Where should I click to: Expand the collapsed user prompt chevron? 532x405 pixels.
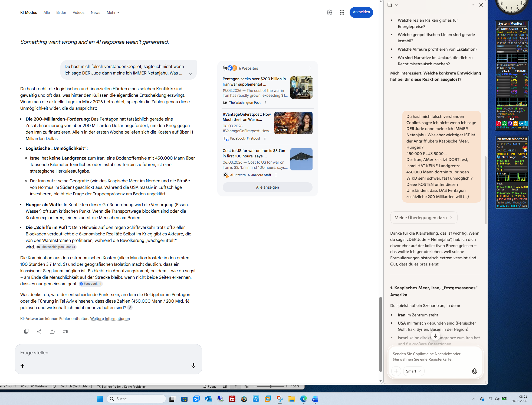(191, 74)
